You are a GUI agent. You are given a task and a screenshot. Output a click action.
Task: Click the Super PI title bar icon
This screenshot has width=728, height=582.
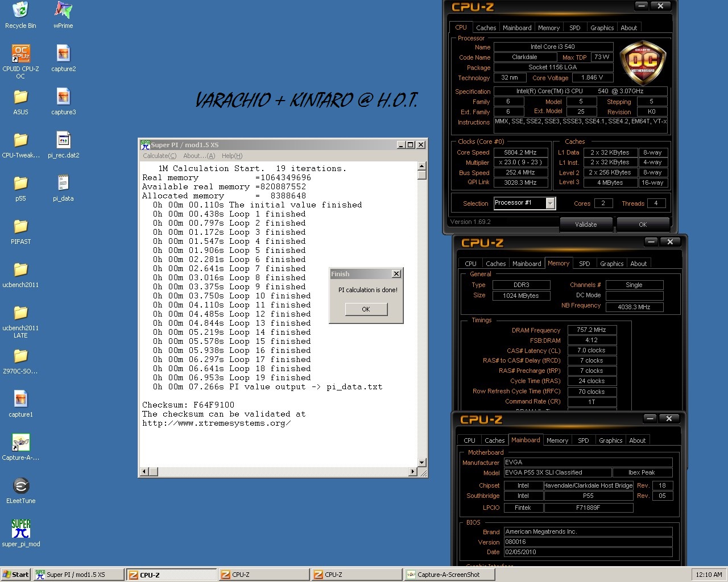[145, 144]
